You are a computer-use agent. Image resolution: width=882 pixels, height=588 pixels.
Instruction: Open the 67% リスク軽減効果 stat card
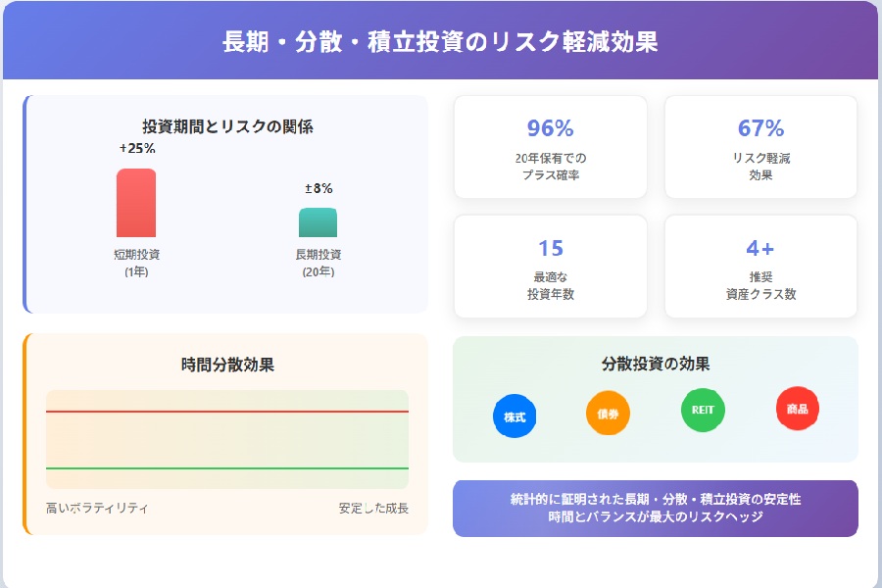pyautogui.click(x=760, y=147)
